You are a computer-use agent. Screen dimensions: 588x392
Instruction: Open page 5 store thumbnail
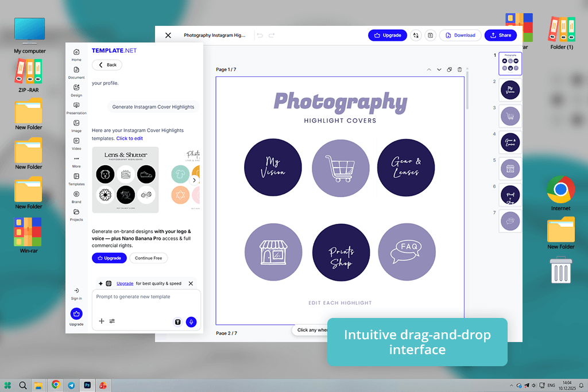510,169
